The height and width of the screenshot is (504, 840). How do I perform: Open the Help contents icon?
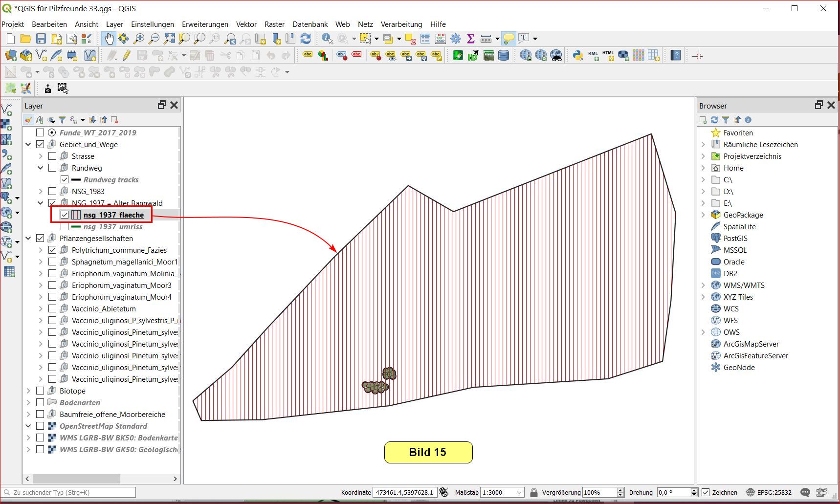(676, 56)
